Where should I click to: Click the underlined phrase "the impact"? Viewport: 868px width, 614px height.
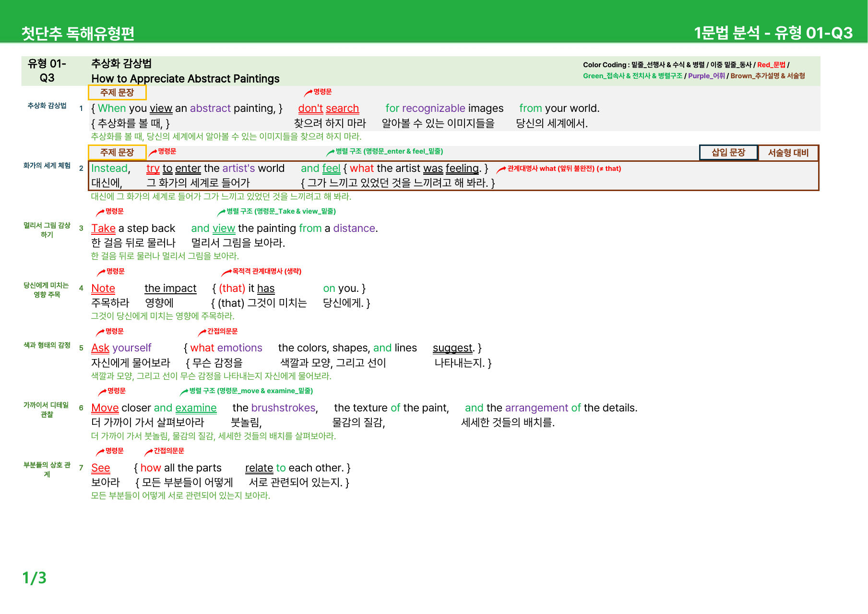(170, 289)
